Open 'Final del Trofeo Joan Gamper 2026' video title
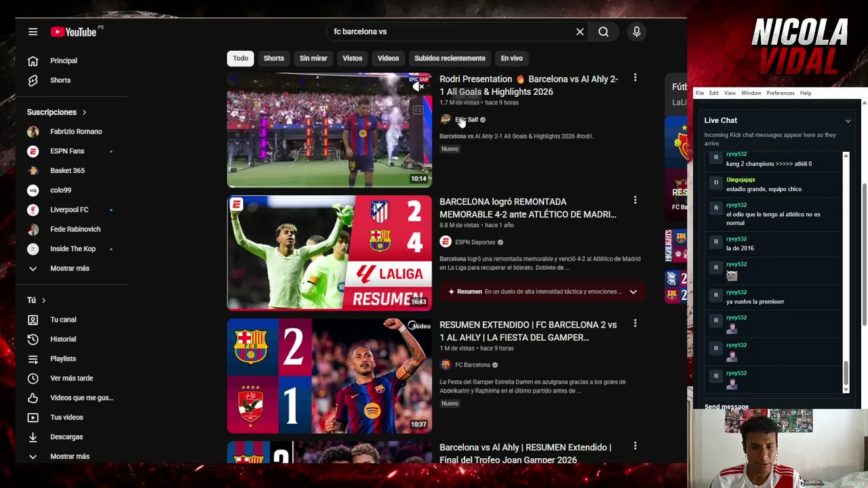Screen dimensions: 868x488 526,453
